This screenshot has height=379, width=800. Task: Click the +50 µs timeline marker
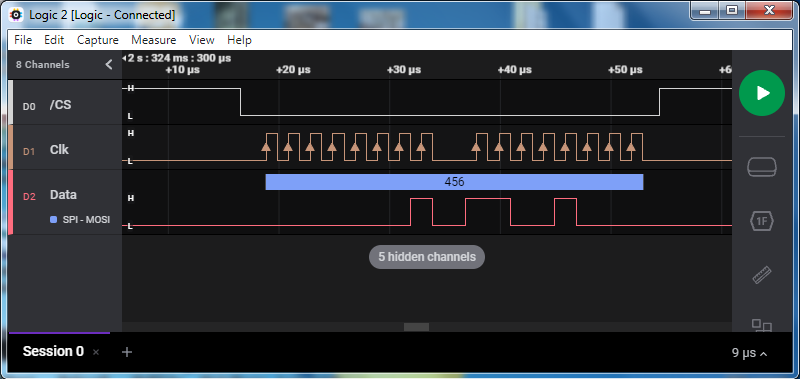click(x=625, y=69)
